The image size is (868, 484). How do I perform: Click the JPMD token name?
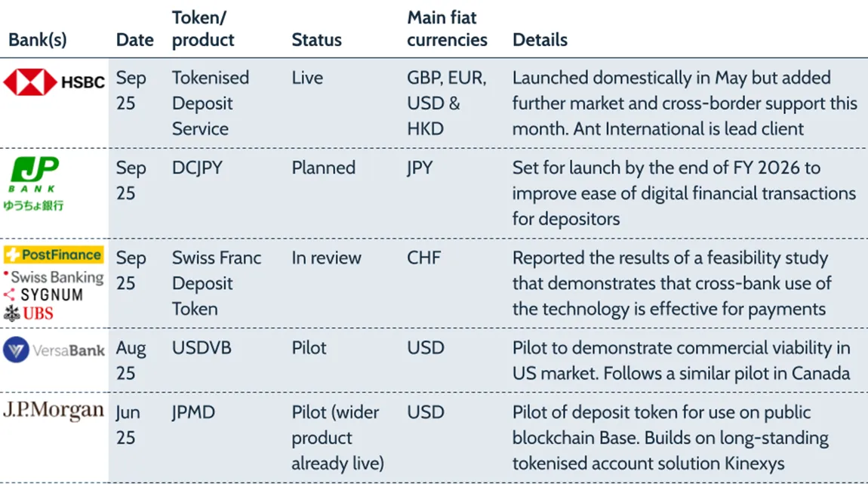click(193, 412)
